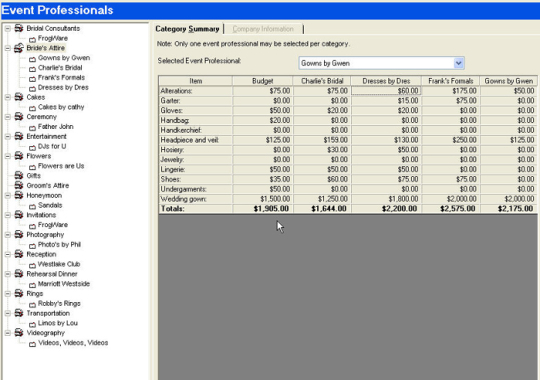
Task: Click the Frank's Formals column header
Action: point(450,81)
